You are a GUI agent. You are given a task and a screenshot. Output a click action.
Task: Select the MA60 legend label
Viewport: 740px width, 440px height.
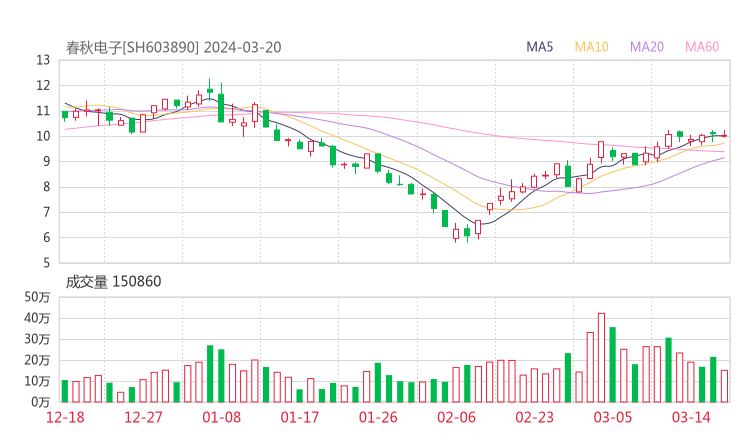(702, 47)
